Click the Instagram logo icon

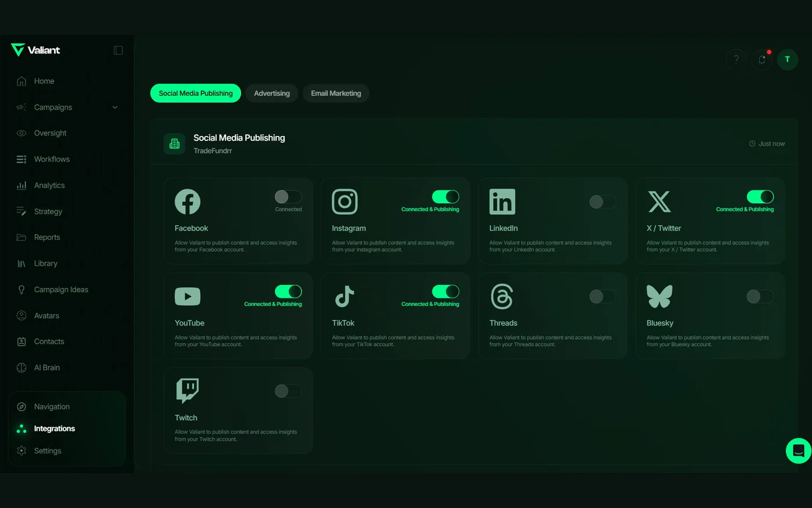[x=345, y=202]
